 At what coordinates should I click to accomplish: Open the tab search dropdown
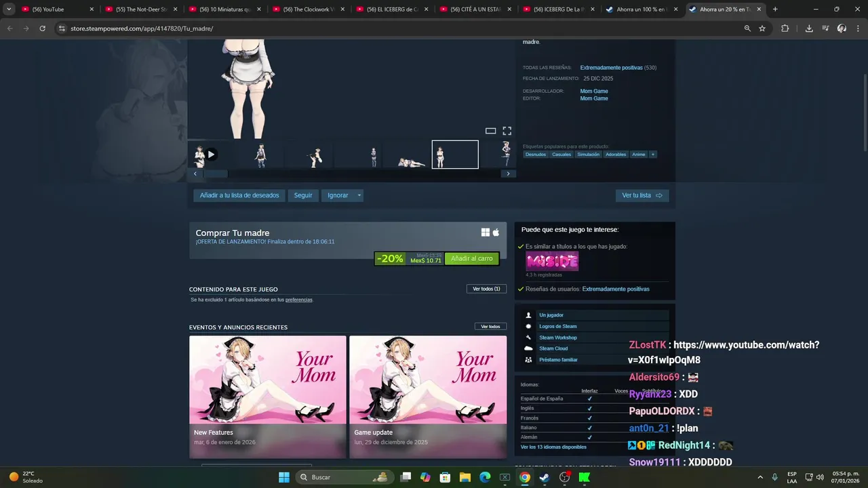(9, 9)
